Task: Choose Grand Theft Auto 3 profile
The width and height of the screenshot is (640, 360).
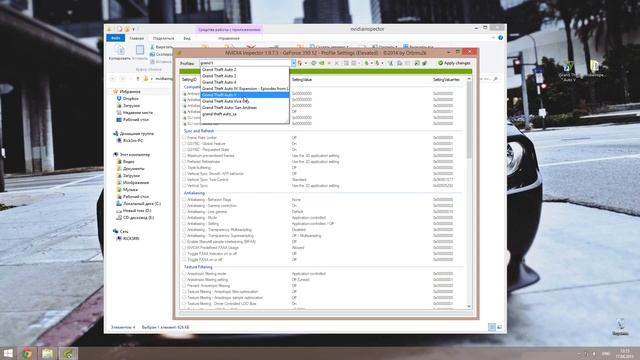Action: [x=245, y=76]
